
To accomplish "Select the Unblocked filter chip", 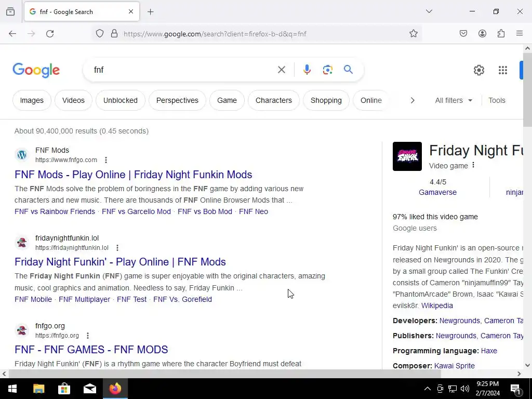I will point(121,100).
